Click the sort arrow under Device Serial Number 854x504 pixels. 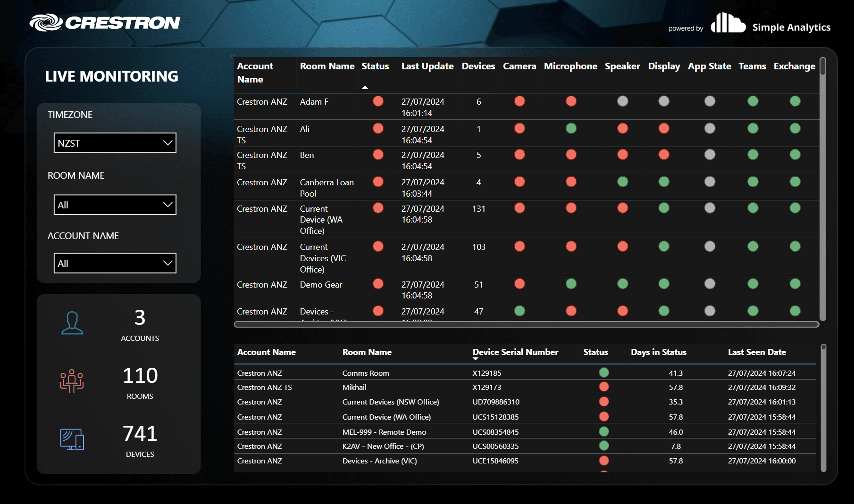click(x=476, y=359)
